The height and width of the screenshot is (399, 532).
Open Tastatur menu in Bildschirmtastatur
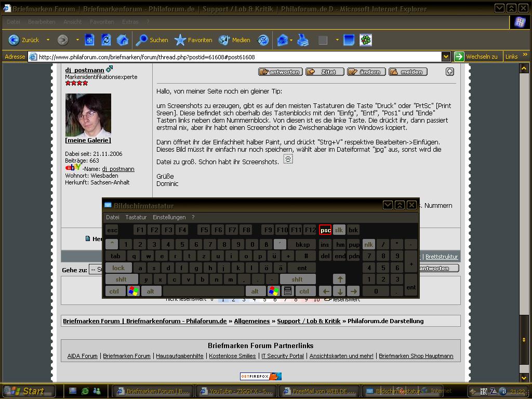tap(136, 217)
